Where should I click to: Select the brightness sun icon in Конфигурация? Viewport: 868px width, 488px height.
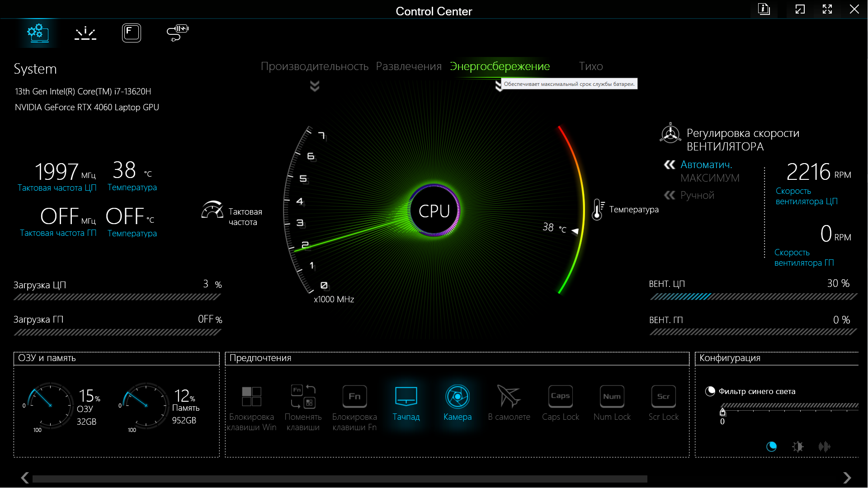(x=797, y=446)
